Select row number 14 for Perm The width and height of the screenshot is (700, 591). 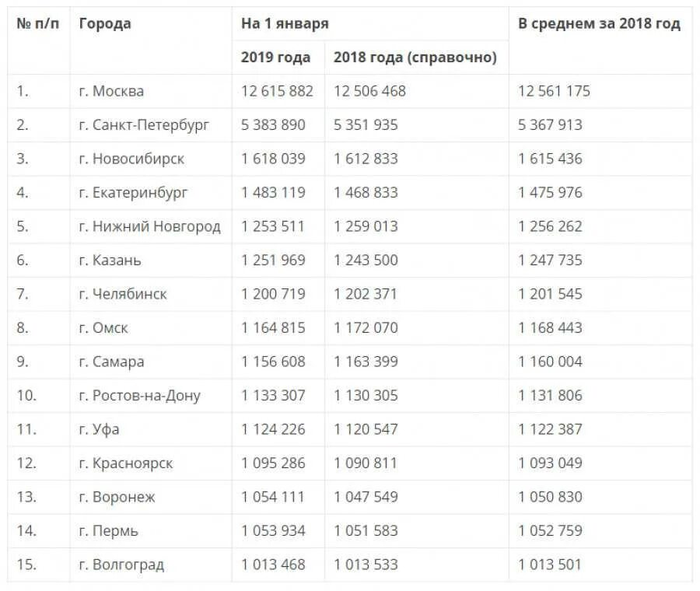pos(26,531)
